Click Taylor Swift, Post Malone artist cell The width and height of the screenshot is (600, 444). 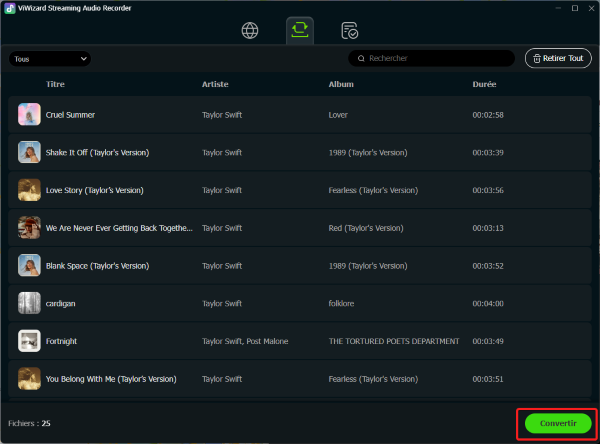[x=245, y=341]
